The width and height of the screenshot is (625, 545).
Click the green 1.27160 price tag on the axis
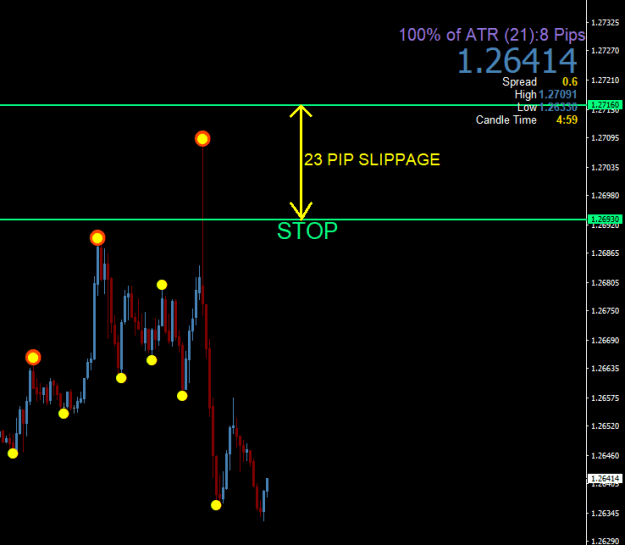coord(605,105)
